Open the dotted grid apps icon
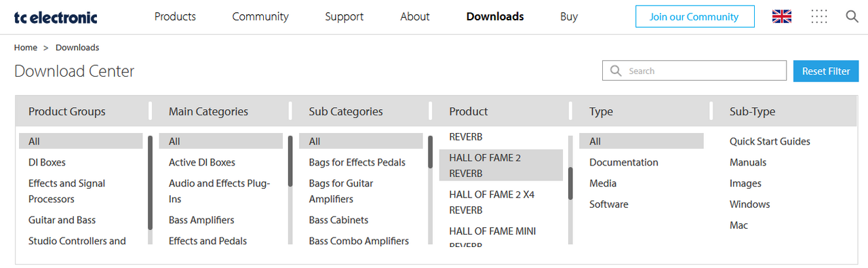This screenshot has height=268, width=868. coord(819,16)
